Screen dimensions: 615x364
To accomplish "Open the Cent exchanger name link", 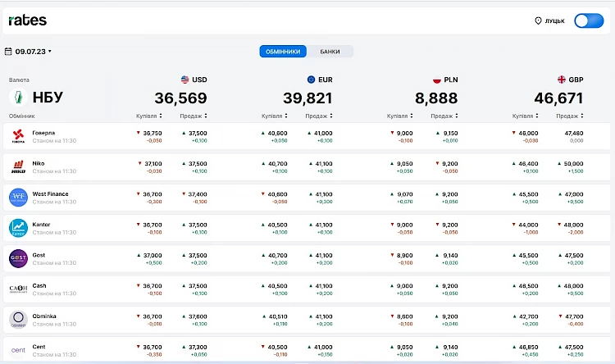I will click(x=39, y=347).
